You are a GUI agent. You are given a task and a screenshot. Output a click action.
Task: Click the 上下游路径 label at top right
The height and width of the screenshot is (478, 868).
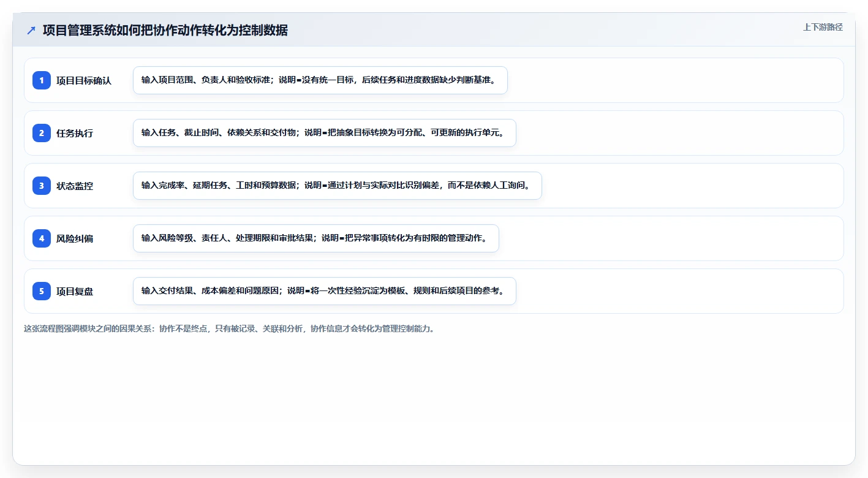(823, 27)
